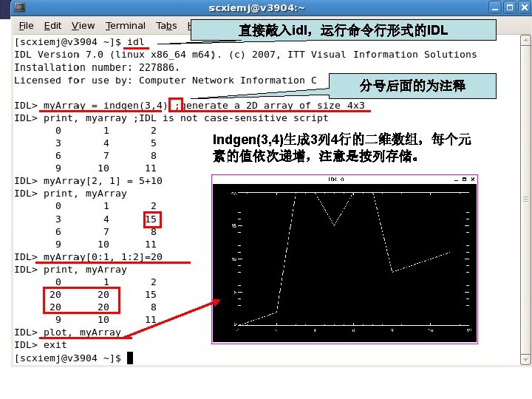Image resolution: width=532 pixels, height=399 pixels.
Task: Click the terminal scrollbar down arrow
Action: click(525, 360)
